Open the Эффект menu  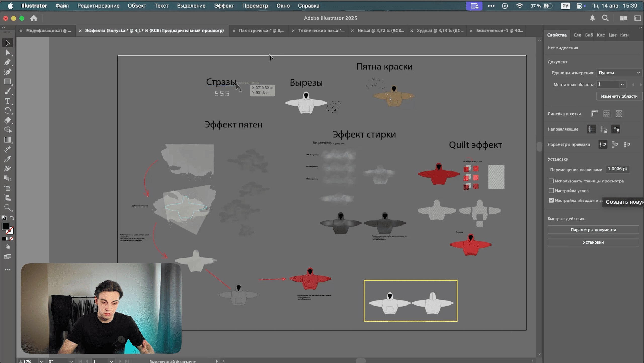[224, 6]
